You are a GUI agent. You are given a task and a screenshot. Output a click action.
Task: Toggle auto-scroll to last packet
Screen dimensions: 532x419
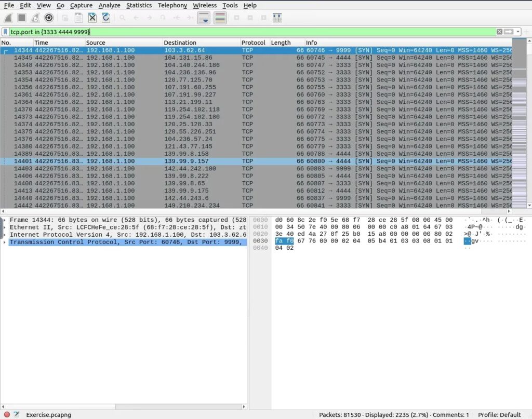[204, 18]
